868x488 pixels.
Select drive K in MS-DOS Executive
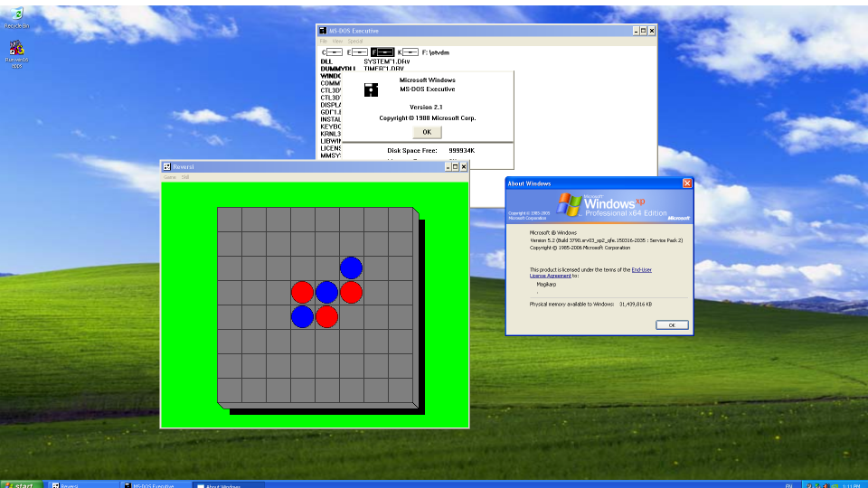(408, 52)
